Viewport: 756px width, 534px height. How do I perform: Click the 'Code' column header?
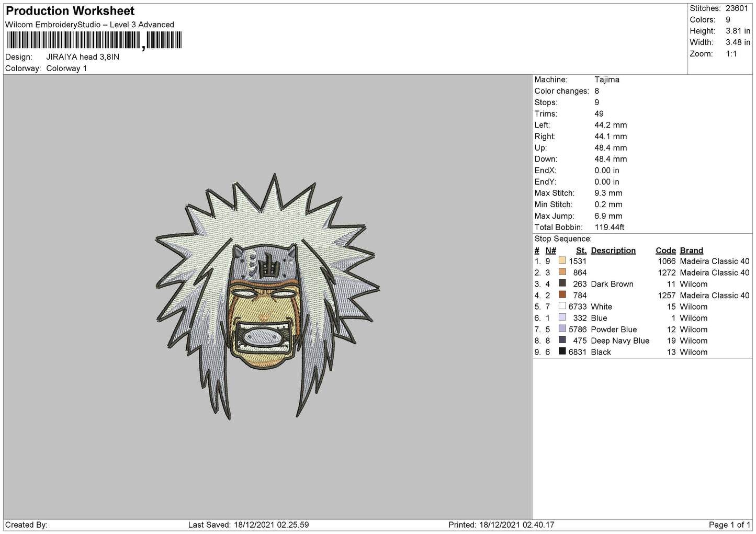[665, 251]
